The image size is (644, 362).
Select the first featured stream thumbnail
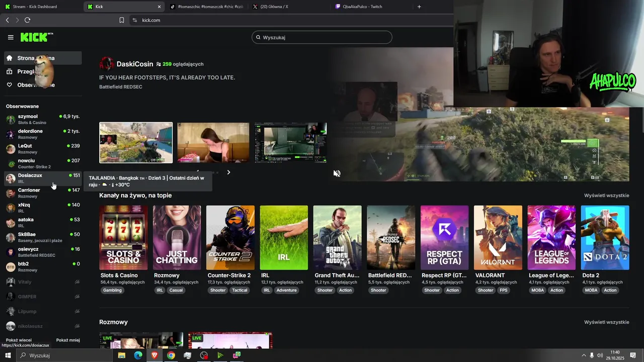point(136,143)
